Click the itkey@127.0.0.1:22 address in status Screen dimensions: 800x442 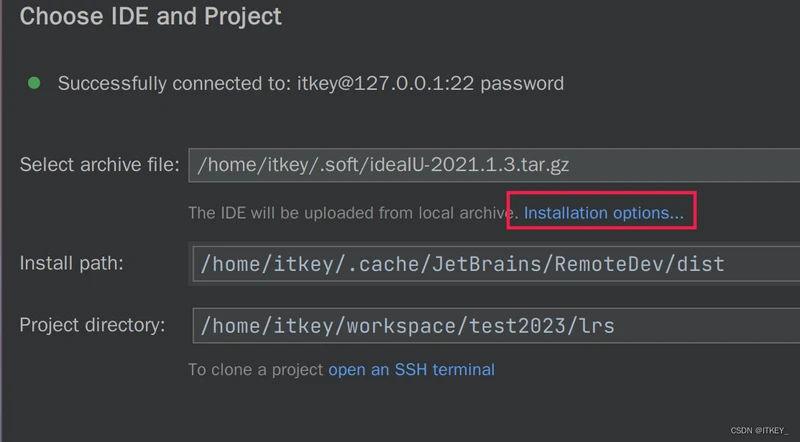click(x=386, y=83)
